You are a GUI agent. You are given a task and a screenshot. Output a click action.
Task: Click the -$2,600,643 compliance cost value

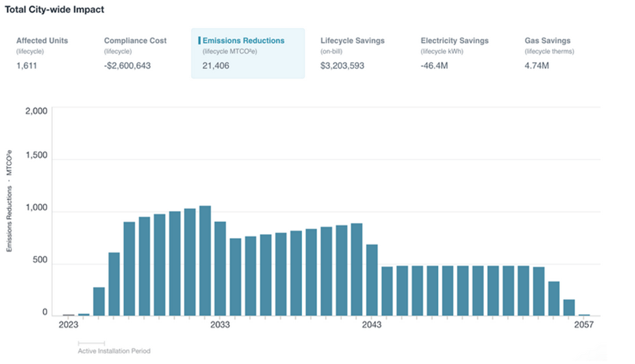pos(127,66)
